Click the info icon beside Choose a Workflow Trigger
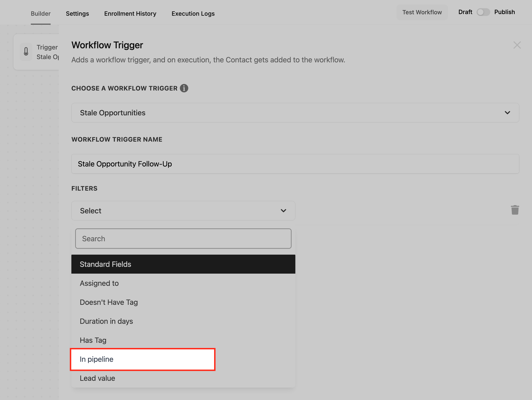 pos(184,88)
